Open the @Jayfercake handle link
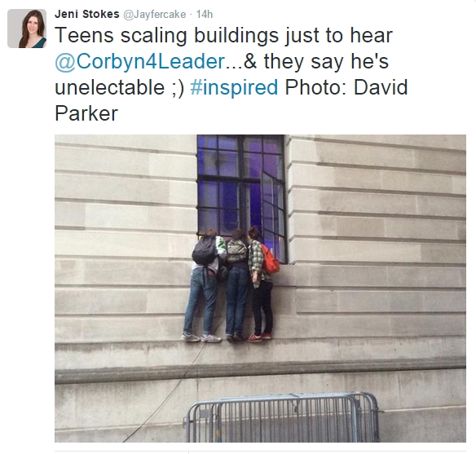 (154, 15)
